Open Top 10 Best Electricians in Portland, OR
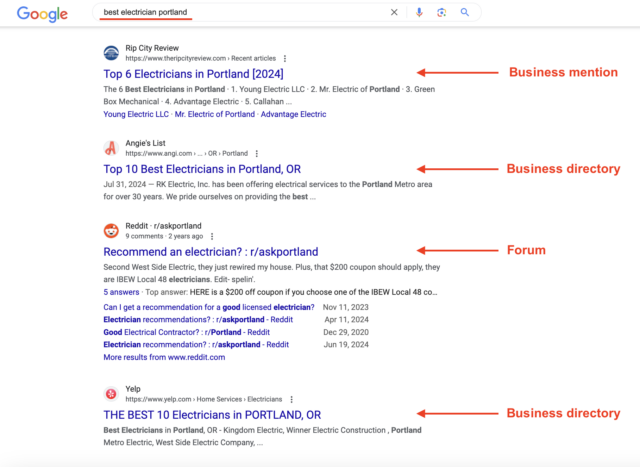The height and width of the screenshot is (467, 640). (202, 169)
